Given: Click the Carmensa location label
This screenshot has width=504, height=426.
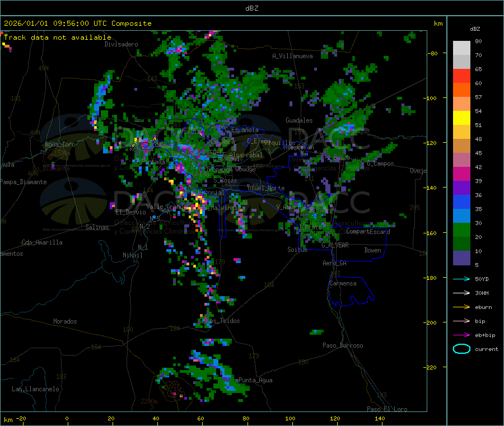Looking at the screenshot, I should [x=343, y=283].
